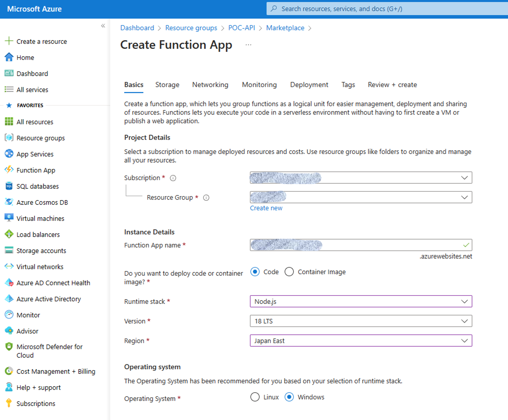Open SQL databases from the favorites list
Viewport: 508px width, 420px height.
tap(37, 186)
